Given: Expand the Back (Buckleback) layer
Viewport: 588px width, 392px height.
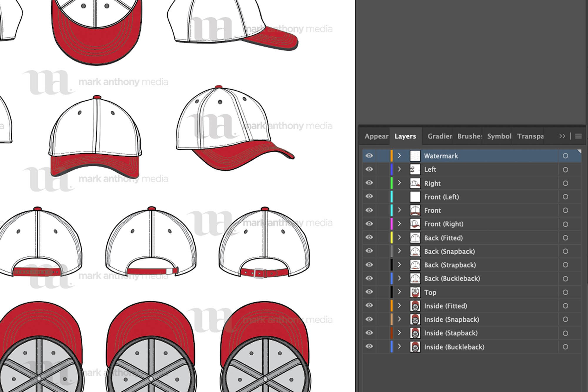Looking at the screenshot, I should tap(399, 278).
